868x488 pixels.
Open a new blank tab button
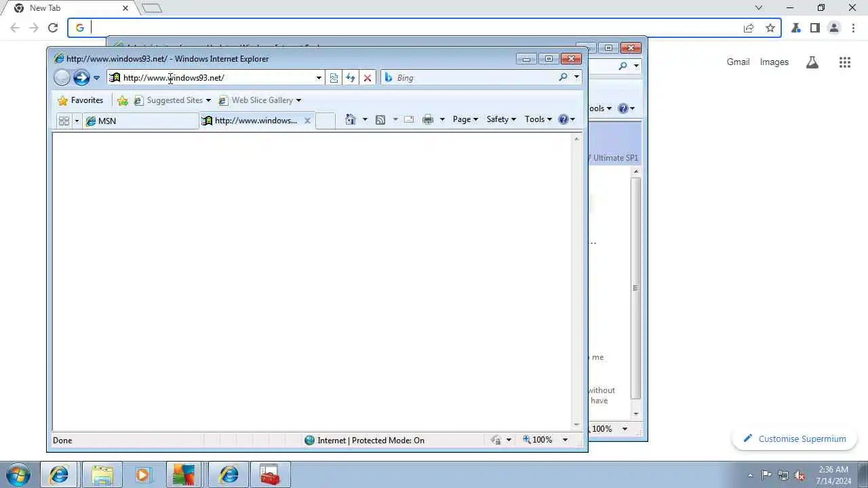click(325, 121)
